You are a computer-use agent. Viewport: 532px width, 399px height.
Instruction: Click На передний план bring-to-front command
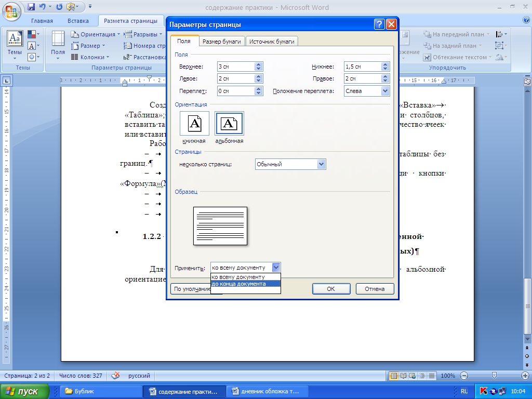coord(456,34)
